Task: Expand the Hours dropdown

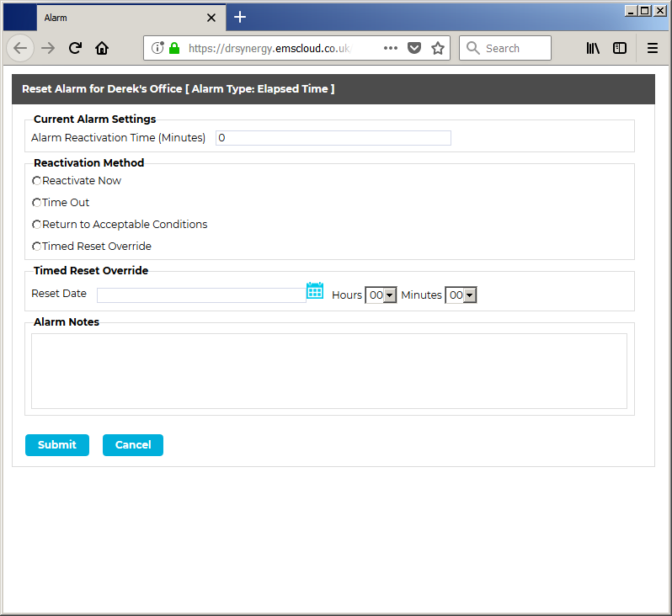Action: point(381,295)
